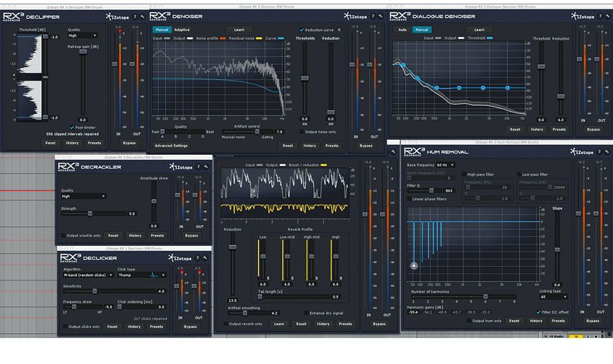The height and width of the screenshot is (364, 613).
Task: Click Bypass button in Declipper
Action: (x=129, y=143)
